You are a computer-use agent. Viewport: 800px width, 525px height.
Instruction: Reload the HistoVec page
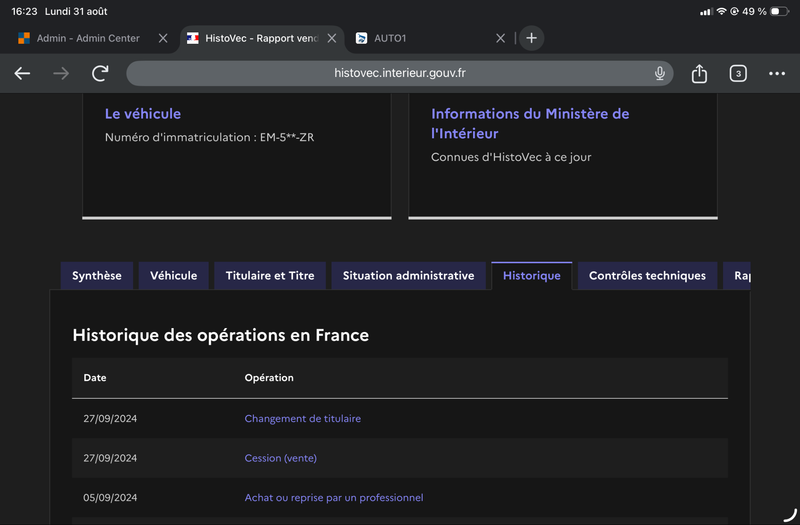click(x=100, y=73)
